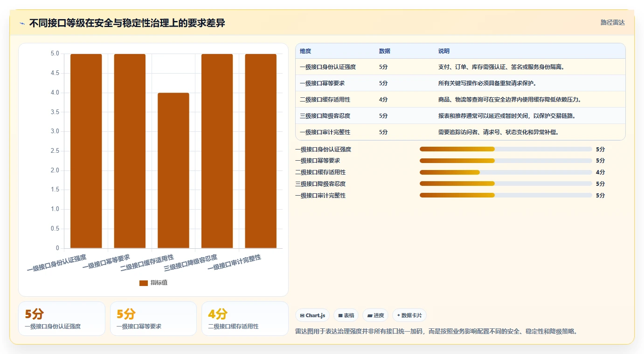Click the 二级接口缓存适用性 progress bar
This screenshot has height=354, width=644.
click(506, 172)
